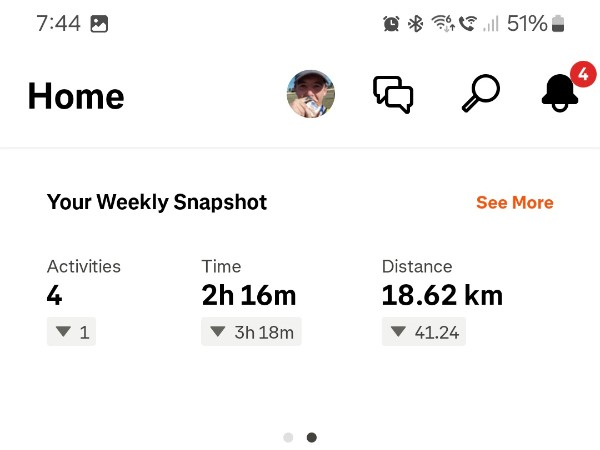The width and height of the screenshot is (600, 450).
Task: Tap the Distance value 18.62 km
Action: [442, 296]
